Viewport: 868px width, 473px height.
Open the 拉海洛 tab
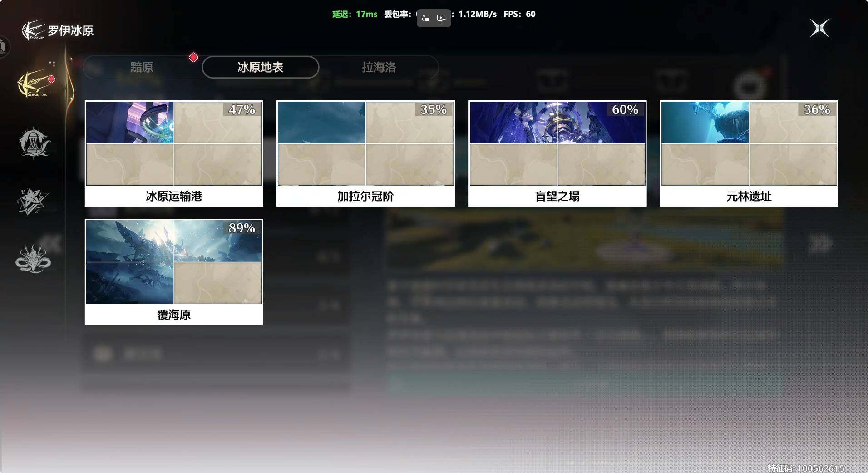click(379, 67)
